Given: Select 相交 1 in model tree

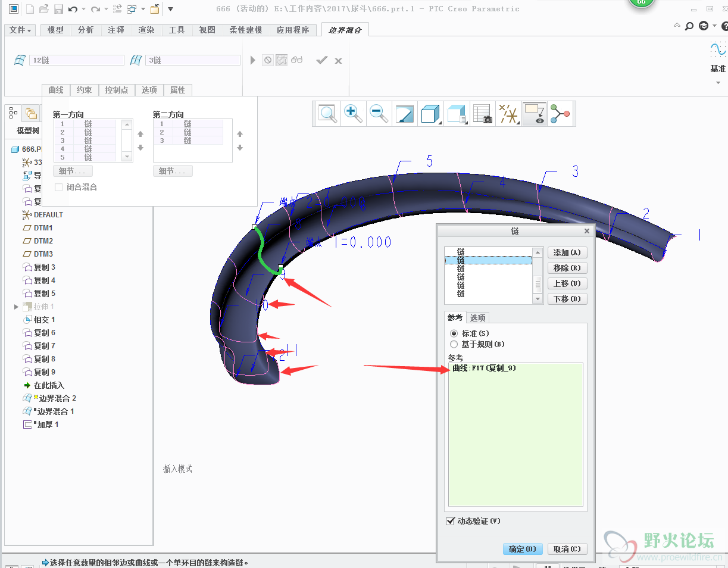Looking at the screenshot, I should click(39, 320).
